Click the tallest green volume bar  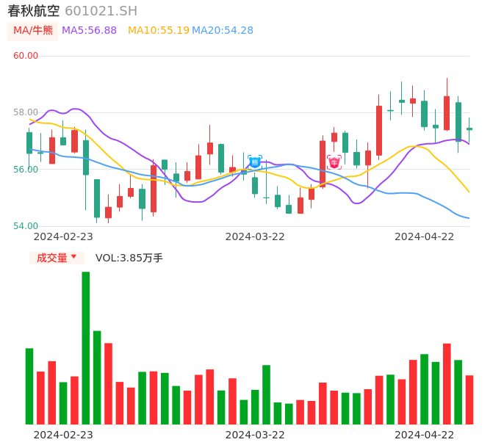tap(86, 348)
